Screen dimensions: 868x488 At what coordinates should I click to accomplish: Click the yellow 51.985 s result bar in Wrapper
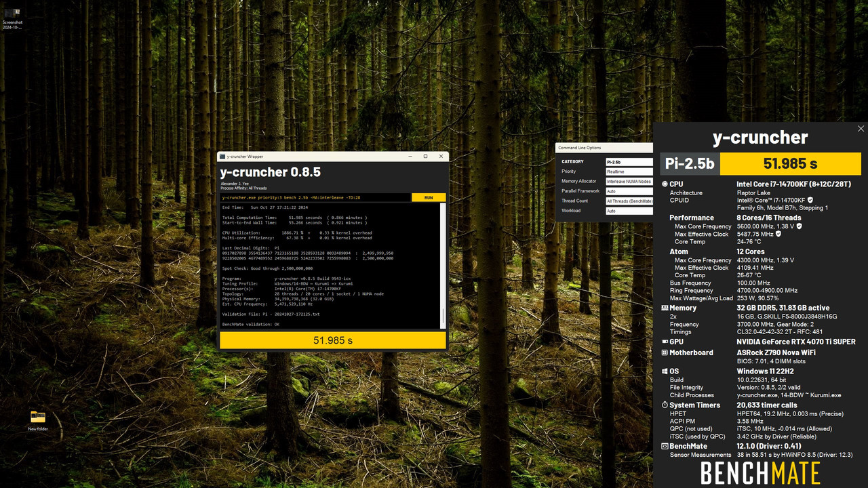point(333,340)
